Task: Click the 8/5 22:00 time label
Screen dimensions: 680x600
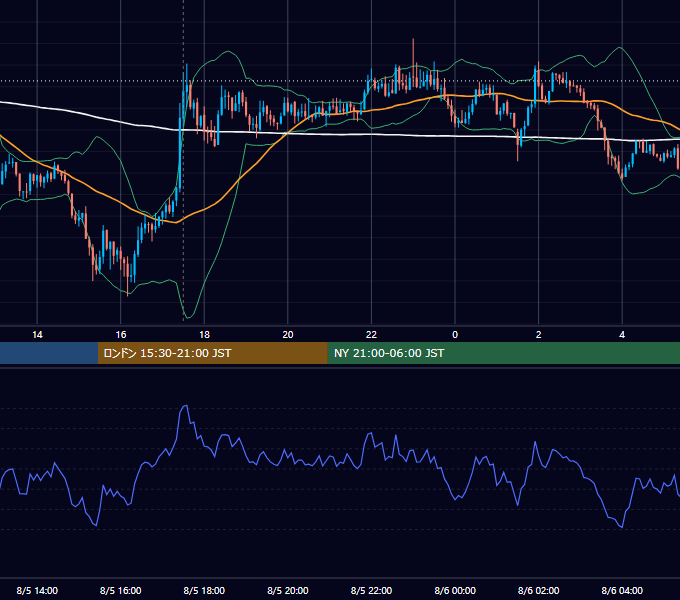Action: point(371,590)
